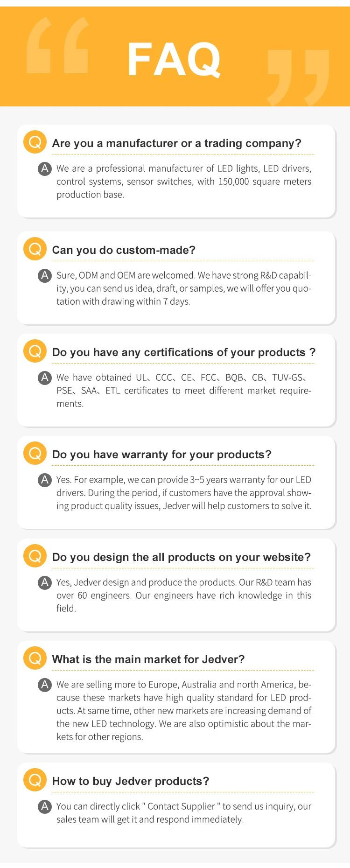Click the Q icon beside certifications question
Image resolution: width=350 pixels, height=868 pixels.
click(x=35, y=351)
